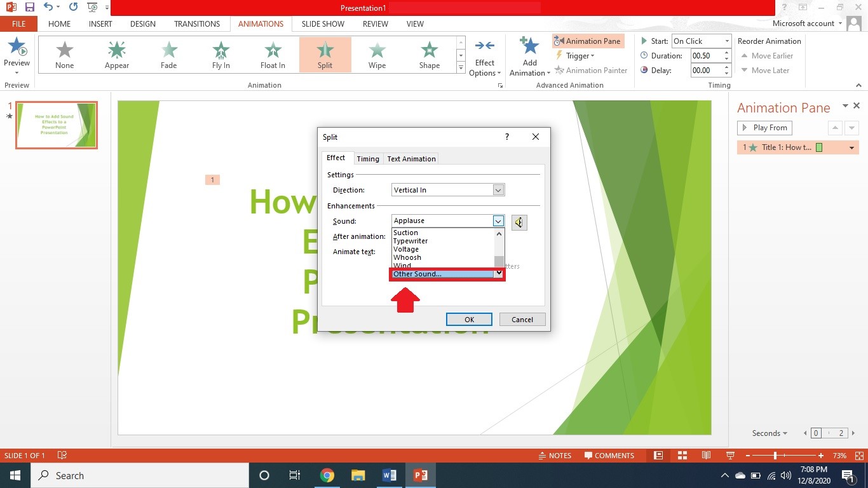Open Word from the taskbar
The image size is (868, 488).
pyautogui.click(x=390, y=475)
